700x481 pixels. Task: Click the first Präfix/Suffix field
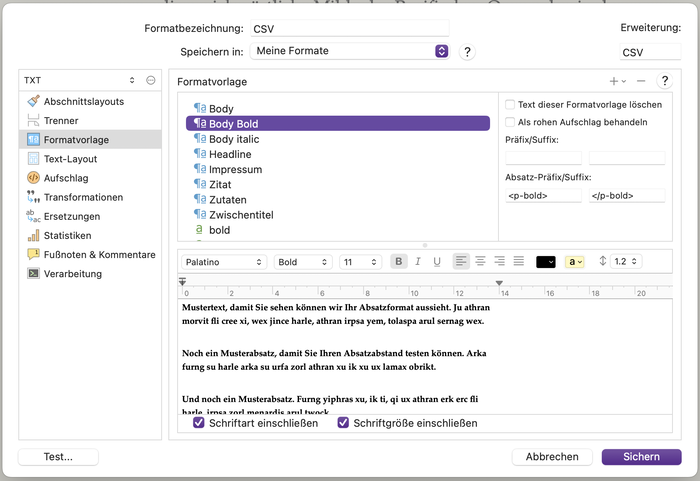click(x=543, y=158)
